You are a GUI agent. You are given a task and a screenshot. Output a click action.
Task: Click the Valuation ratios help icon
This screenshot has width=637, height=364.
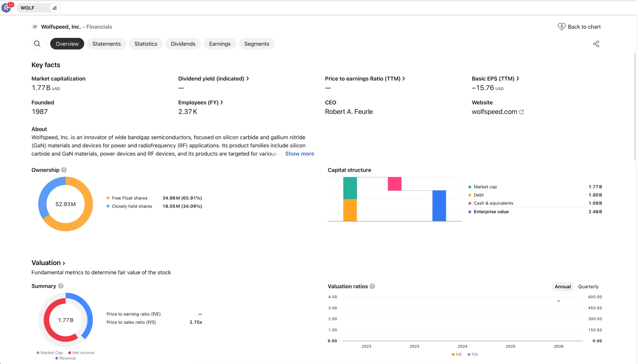[372, 286]
